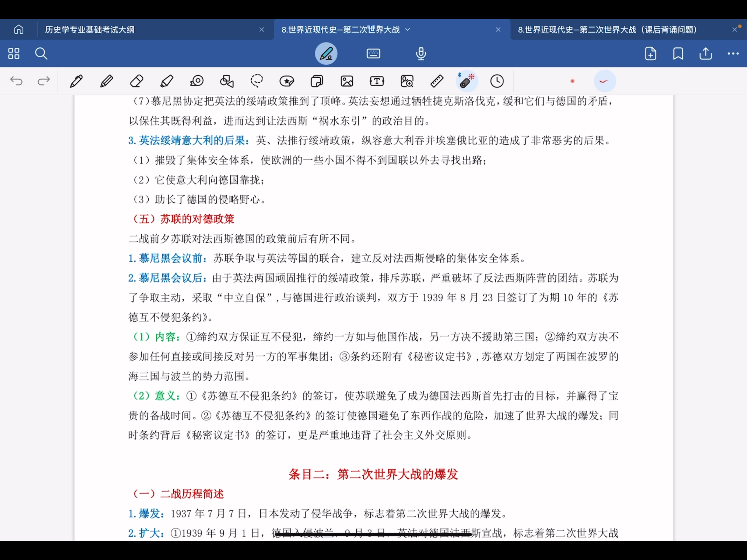Select the Ruler tool

[437, 81]
